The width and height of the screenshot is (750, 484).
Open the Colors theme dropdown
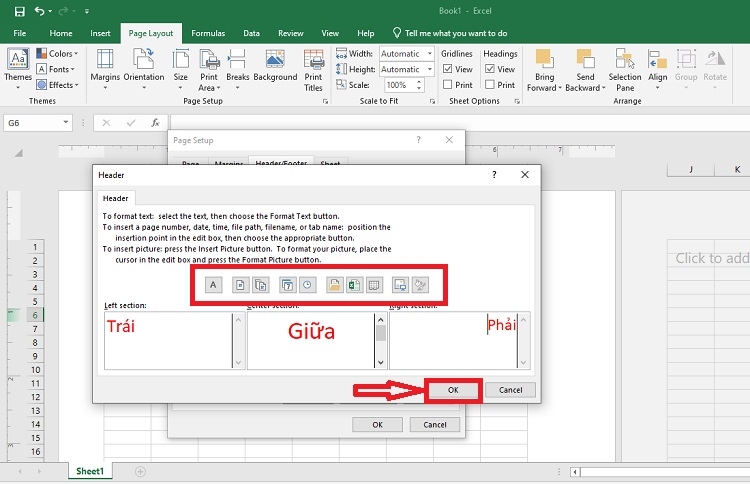pyautogui.click(x=62, y=54)
